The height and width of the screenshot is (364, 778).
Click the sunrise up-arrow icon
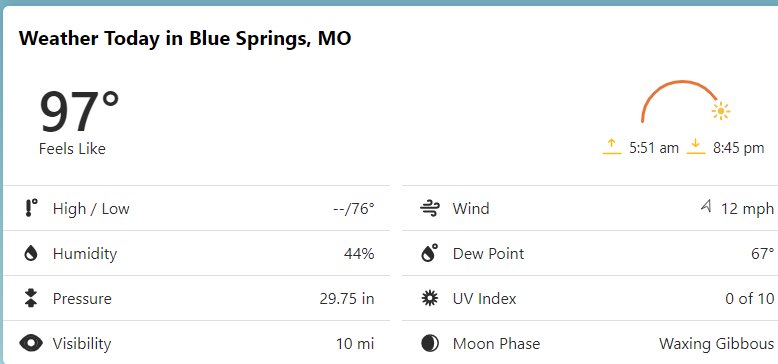tap(611, 147)
